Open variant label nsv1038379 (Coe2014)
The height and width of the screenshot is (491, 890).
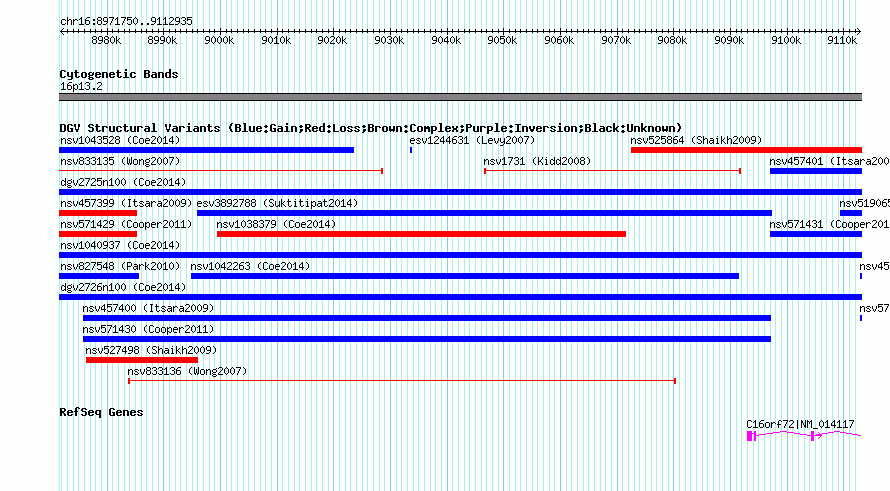tap(276, 224)
